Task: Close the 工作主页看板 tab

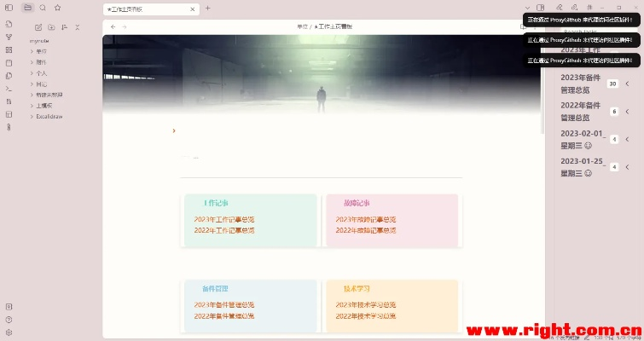Action: click(x=192, y=9)
